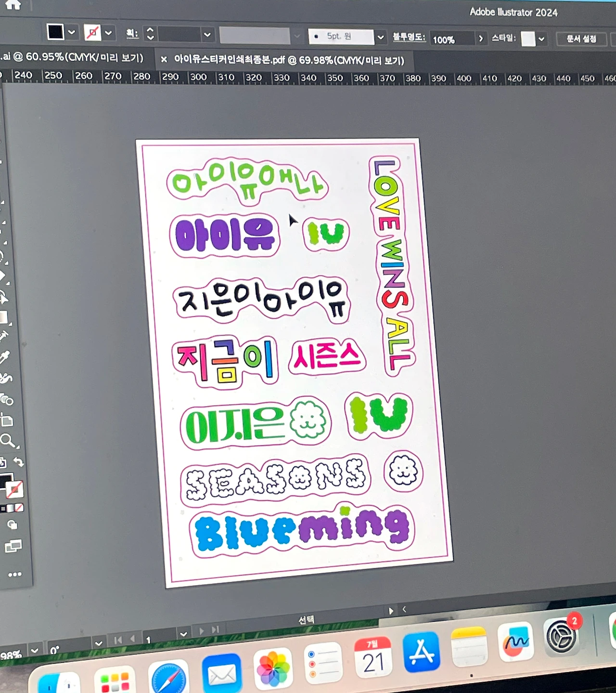616x693 pixels.
Task: Open Safari from the Dock
Action: tap(168, 678)
